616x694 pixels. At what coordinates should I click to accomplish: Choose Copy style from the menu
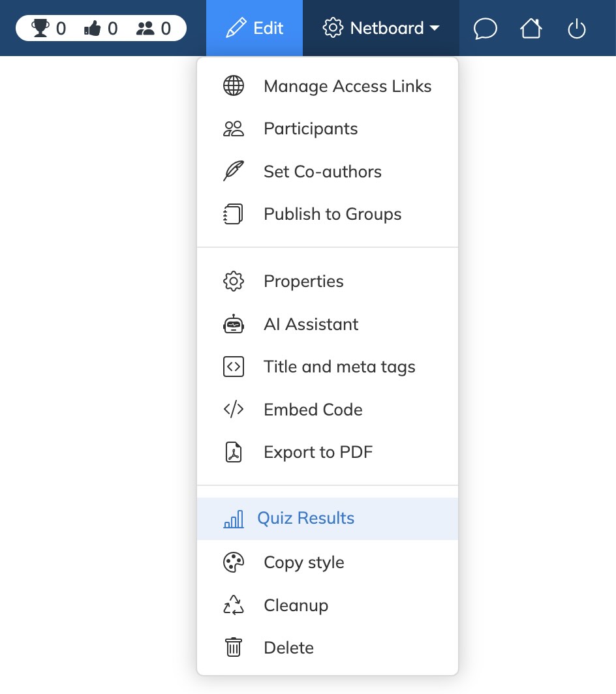[328, 562]
